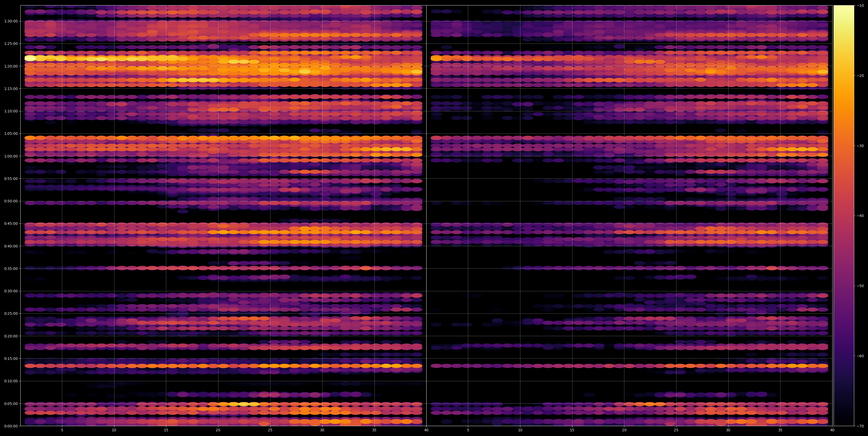Select x-axis tick 10 of the right heatmap
Image resolution: width=868 pixels, height=436 pixels.
click(520, 430)
